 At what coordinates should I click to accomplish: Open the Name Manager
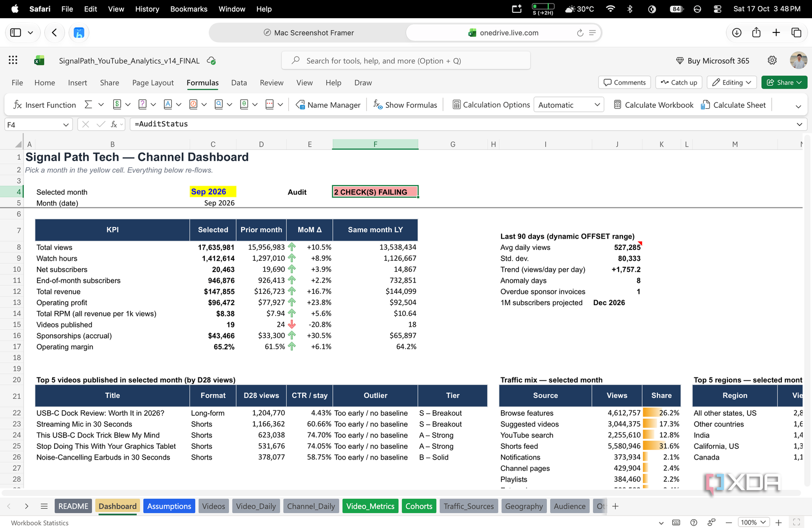pos(328,105)
